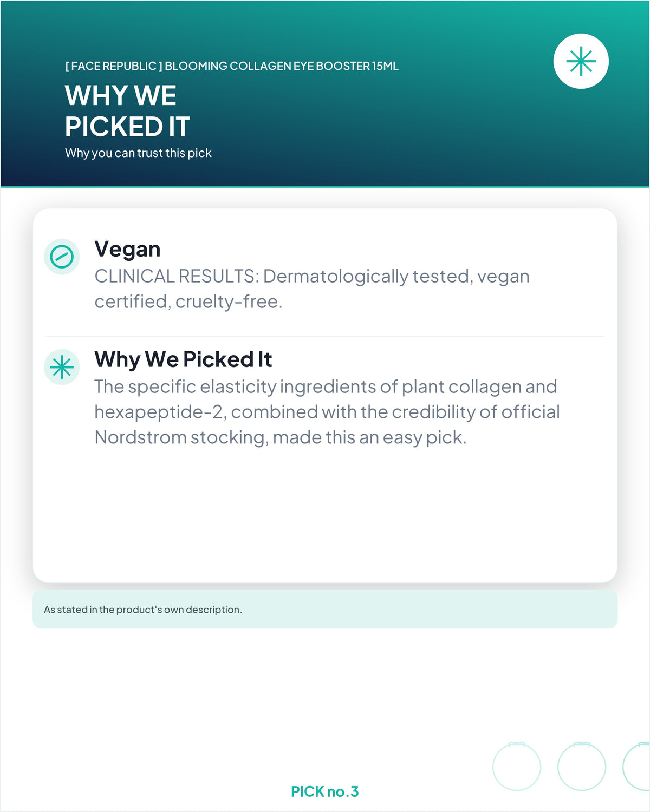Click the WHY WE PICKED IT banner title

[127, 111]
